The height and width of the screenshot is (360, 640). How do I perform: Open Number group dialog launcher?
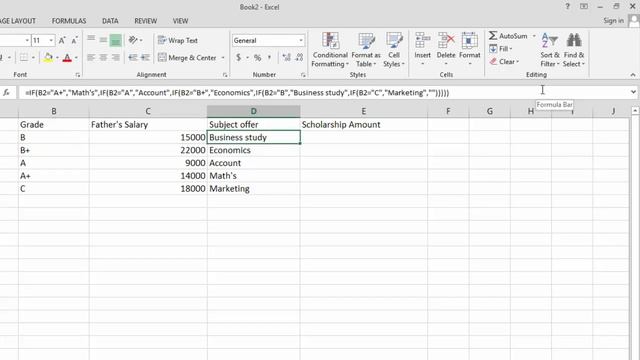(303, 75)
